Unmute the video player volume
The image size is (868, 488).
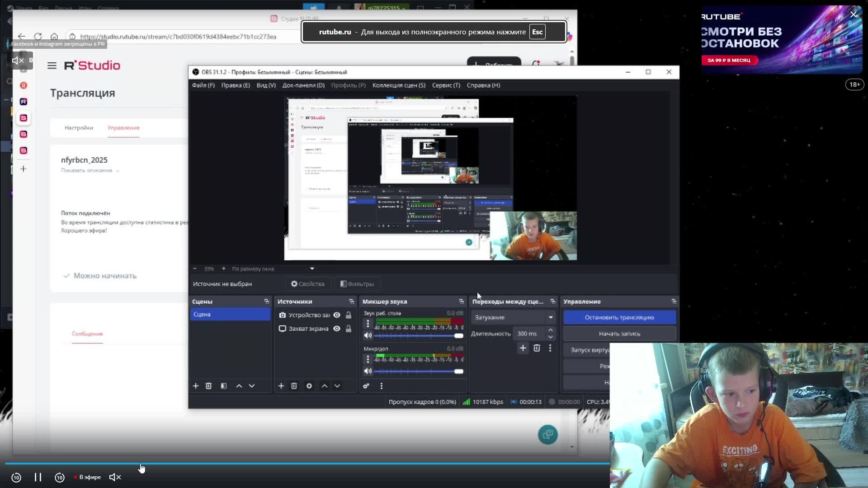(x=115, y=477)
